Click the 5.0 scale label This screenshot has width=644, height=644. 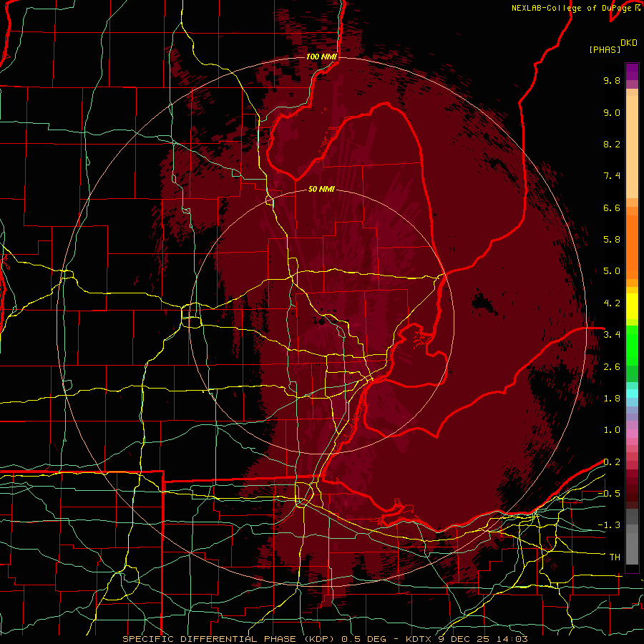click(612, 271)
